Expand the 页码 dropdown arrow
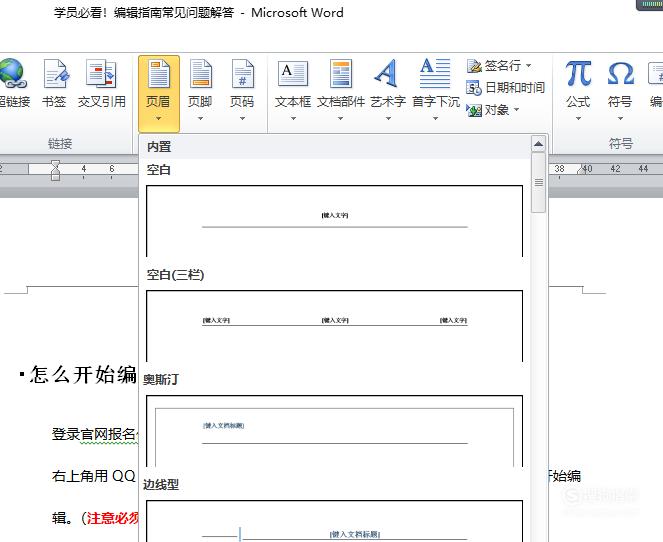Viewport: 663px width, 542px height. pyautogui.click(x=242, y=119)
